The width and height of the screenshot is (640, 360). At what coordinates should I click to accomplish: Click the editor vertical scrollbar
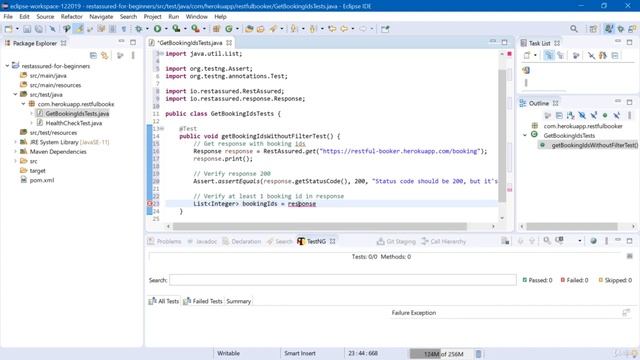502,135
